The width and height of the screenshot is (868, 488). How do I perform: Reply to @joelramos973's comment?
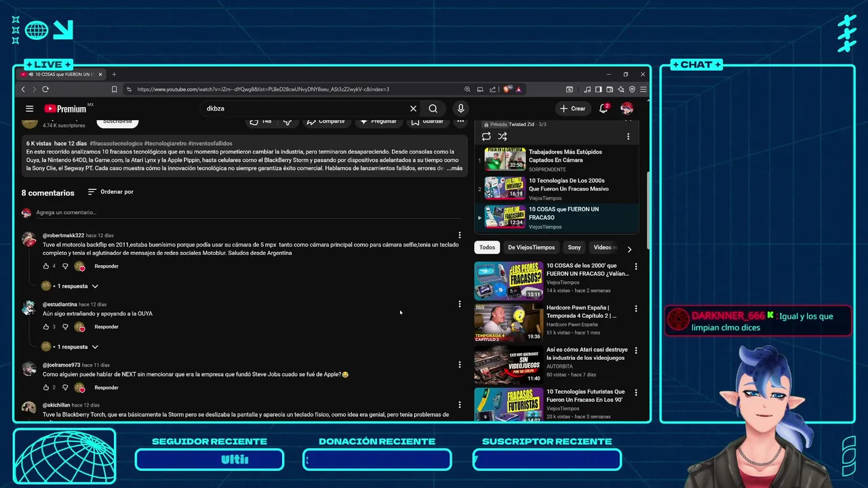pos(106,388)
